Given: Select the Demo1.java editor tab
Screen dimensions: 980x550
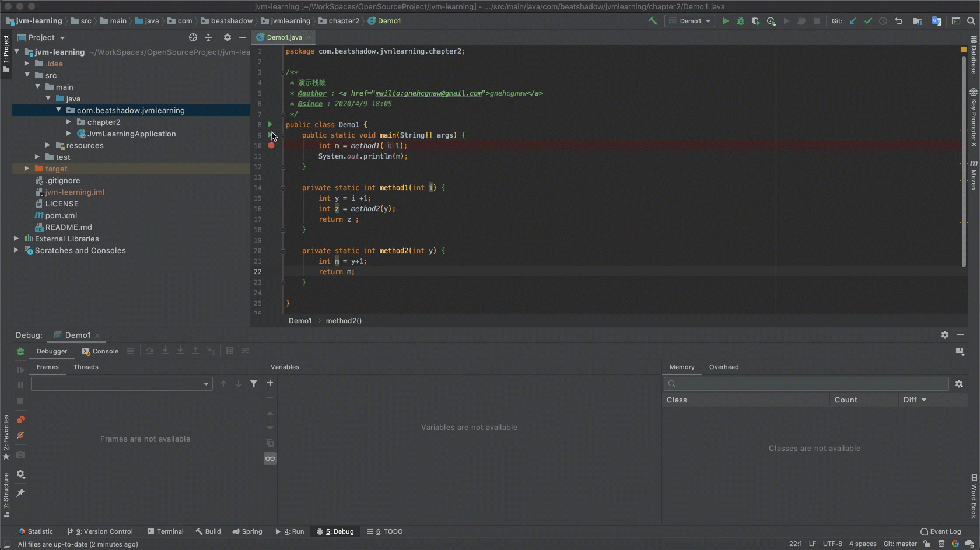Looking at the screenshot, I should [x=283, y=37].
